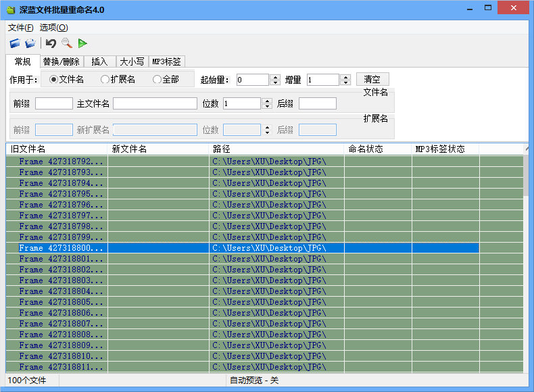The width and height of the screenshot is (534, 392).
Task: Decrease the 增量 value with down arrow
Action: point(345,82)
